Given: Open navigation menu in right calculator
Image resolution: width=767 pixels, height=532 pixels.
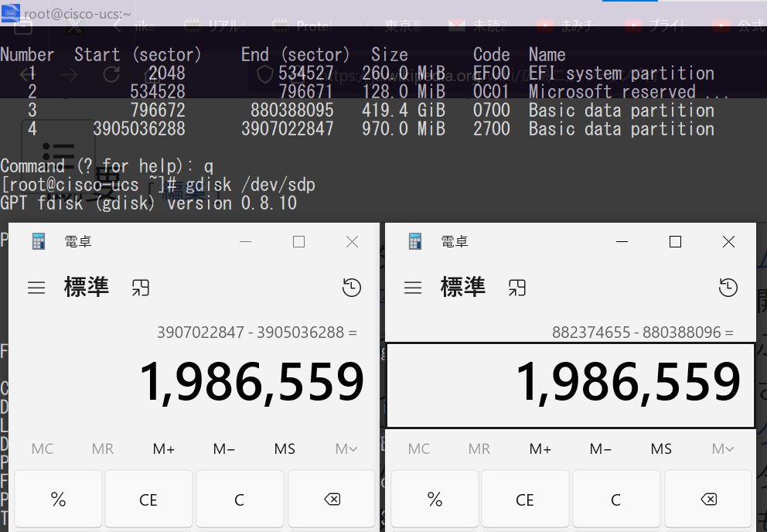Looking at the screenshot, I should point(413,288).
